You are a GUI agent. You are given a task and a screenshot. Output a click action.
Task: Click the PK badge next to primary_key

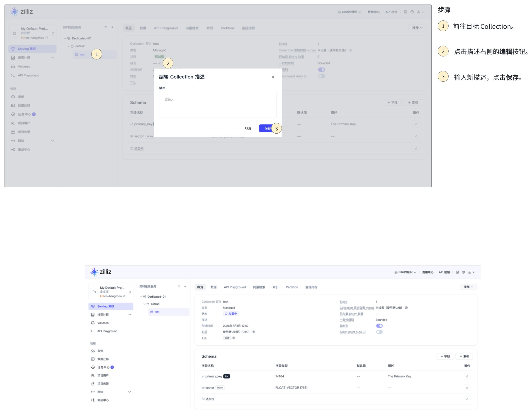[226, 376]
